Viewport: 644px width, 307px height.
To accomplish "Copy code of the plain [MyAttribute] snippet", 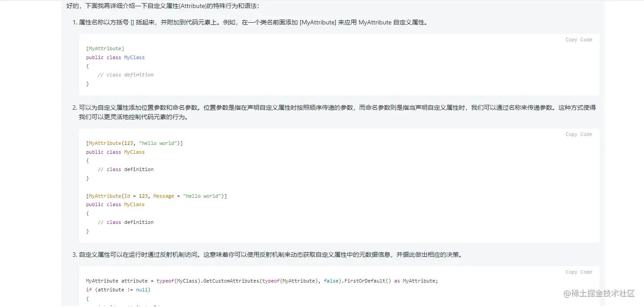I will pos(579,40).
